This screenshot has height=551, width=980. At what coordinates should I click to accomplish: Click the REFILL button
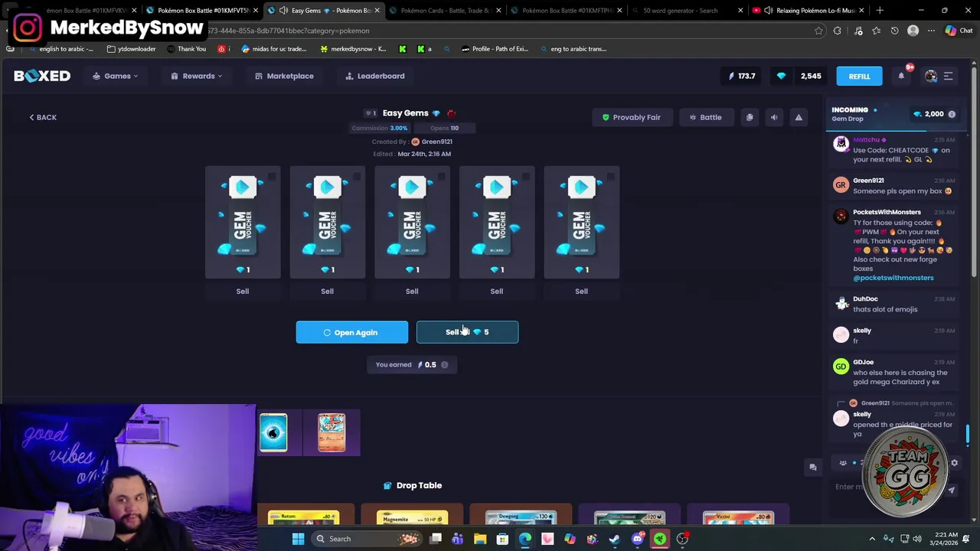859,76
